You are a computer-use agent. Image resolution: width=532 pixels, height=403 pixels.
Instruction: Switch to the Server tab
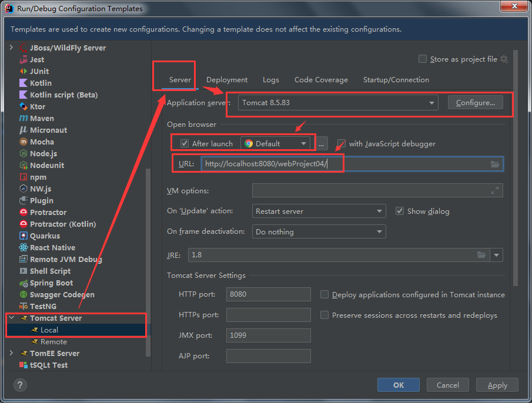coord(180,80)
